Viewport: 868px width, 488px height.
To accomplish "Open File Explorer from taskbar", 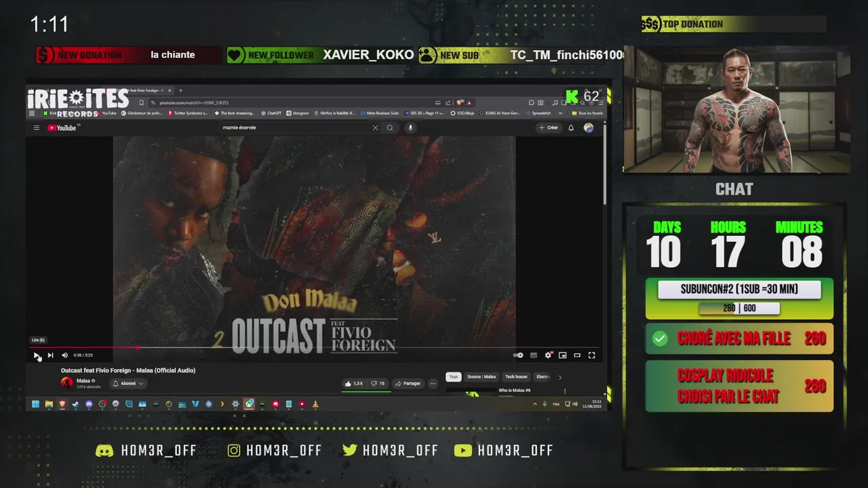I will pyautogui.click(x=49, y=405).
